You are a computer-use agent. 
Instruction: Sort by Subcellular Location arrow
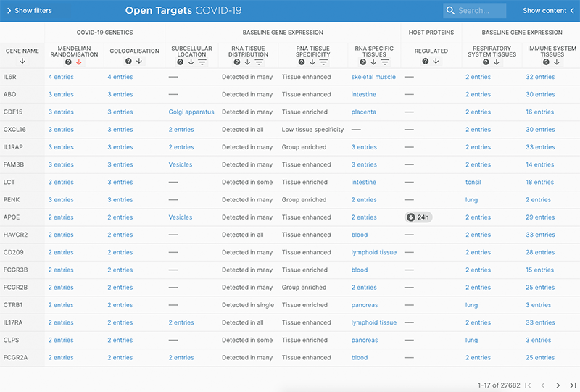click(191, 62)
